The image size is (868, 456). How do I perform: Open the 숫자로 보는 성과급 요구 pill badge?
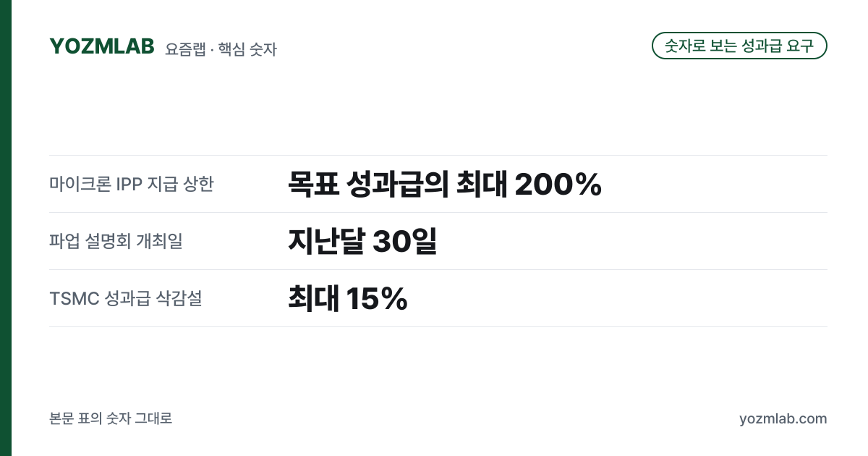tap(739, 46)
